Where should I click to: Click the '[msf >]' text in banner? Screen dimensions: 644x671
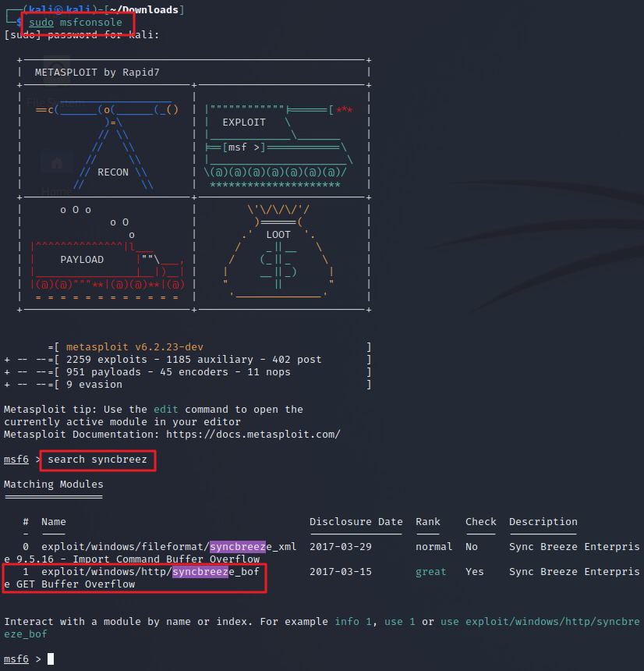point(244,147)
